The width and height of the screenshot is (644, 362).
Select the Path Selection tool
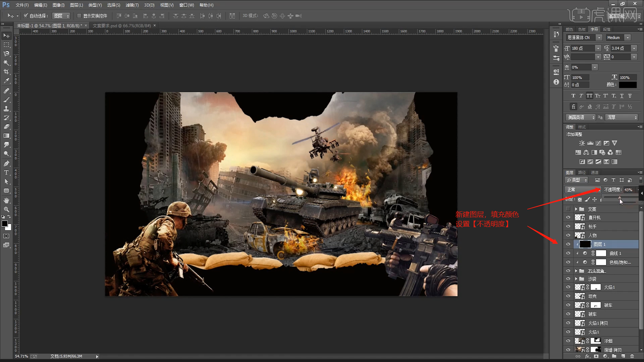(6, 182)
